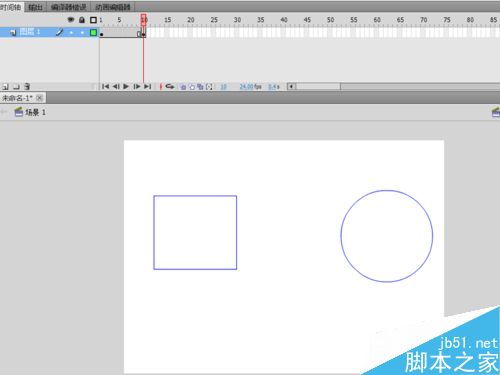Enable onion skin outlines
Image resolution: width=500 pixels, height=375 pixels.
pyautogui.click(x=192, y=87)
